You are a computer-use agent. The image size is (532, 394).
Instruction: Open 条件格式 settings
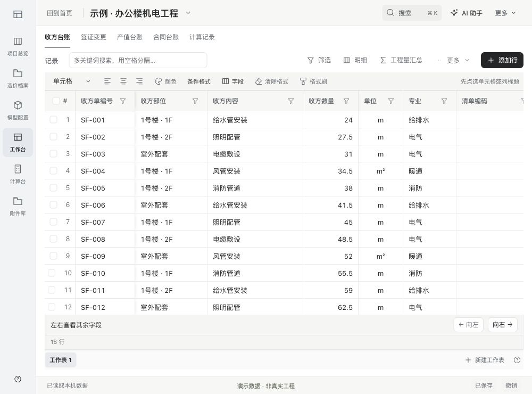199,81
